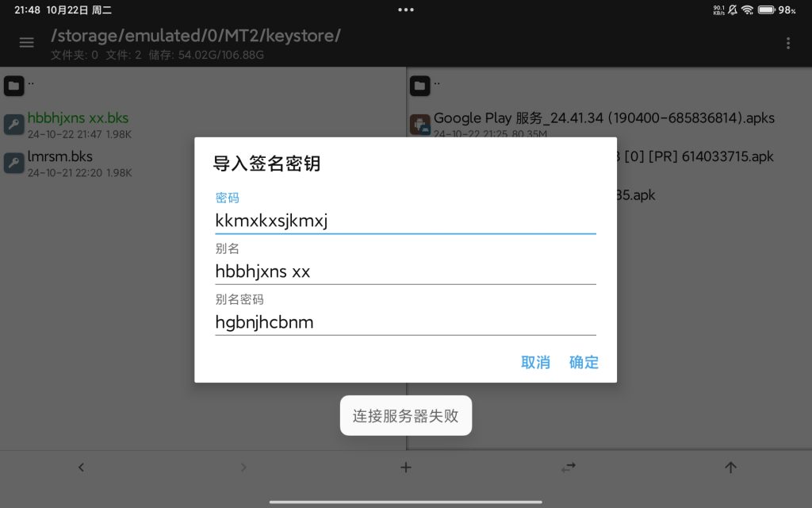Tap the plus button to create new
Screen dimensions: 812x508
(406, 468)
